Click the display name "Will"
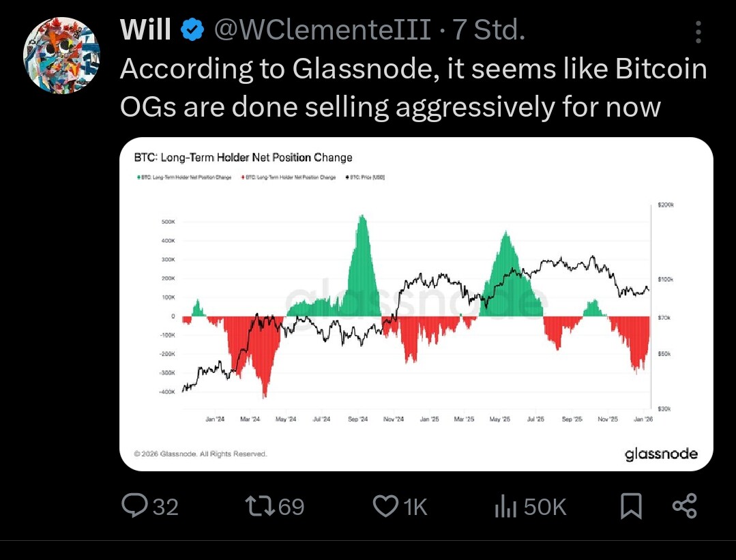This screenshot has height=560, width=736. [145, 29]
